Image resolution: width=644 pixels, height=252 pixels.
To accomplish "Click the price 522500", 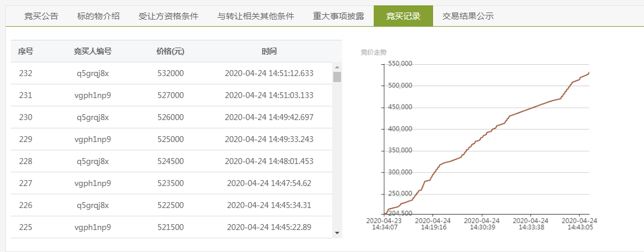I will (x=171, y=205).
